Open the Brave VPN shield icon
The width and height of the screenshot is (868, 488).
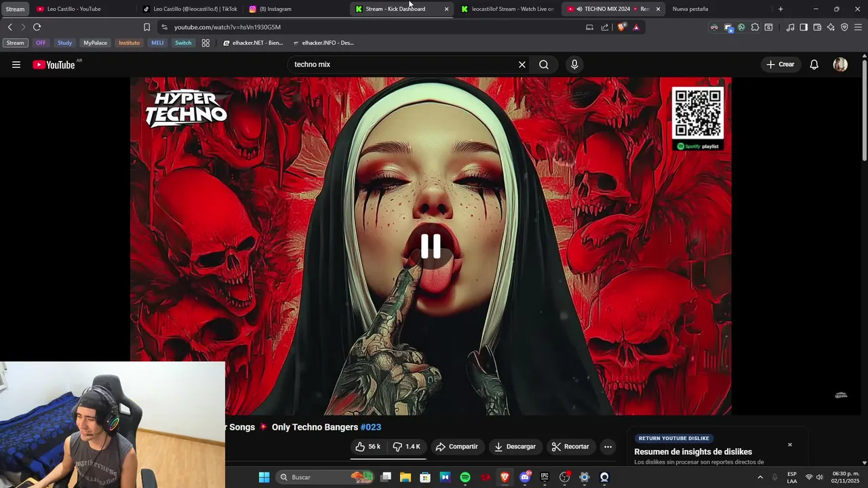point(844,27)
